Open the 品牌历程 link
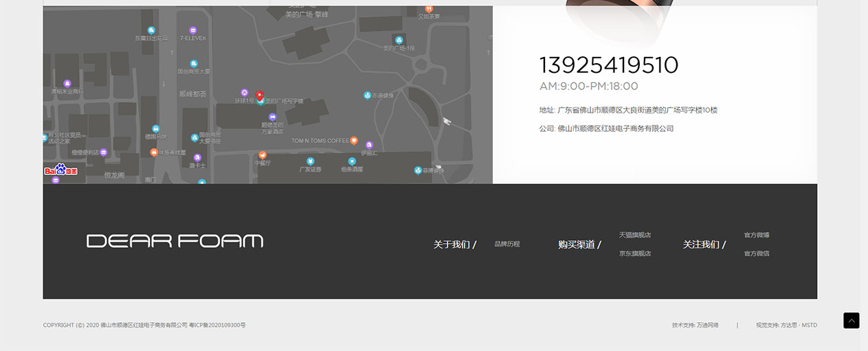The height and width of the screenshot is (351, 868). [507, 244]
